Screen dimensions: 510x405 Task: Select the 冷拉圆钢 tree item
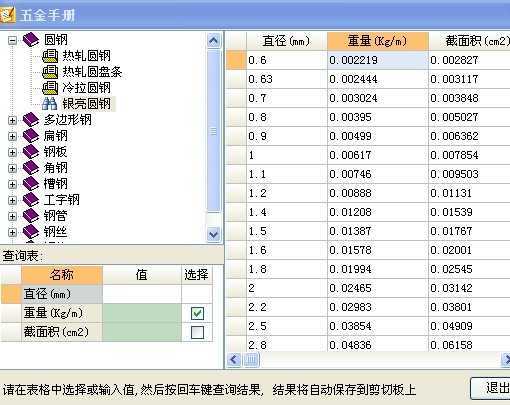[86, 88]
